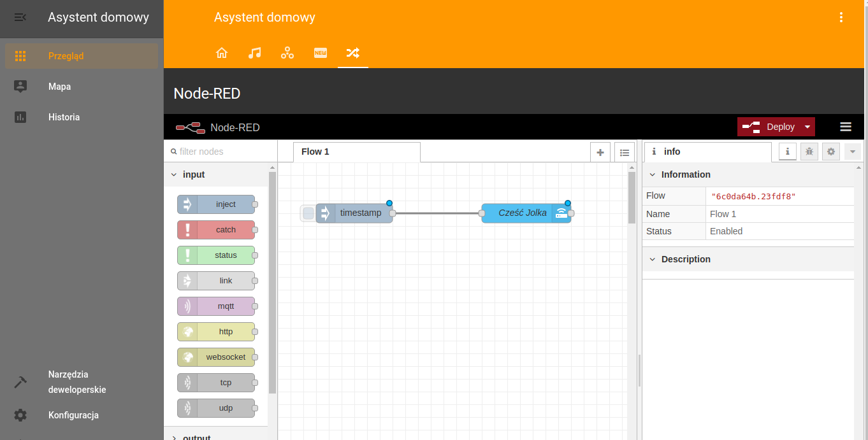The image size is (868, 440).
Task: Click the hammer developer tools icon
Action: (20, 382)
